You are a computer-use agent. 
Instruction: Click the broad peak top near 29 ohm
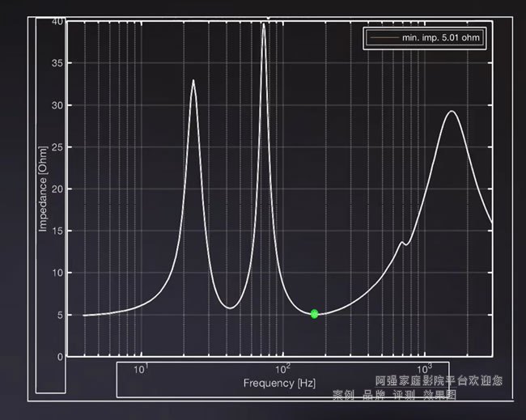tap(453, 112)
